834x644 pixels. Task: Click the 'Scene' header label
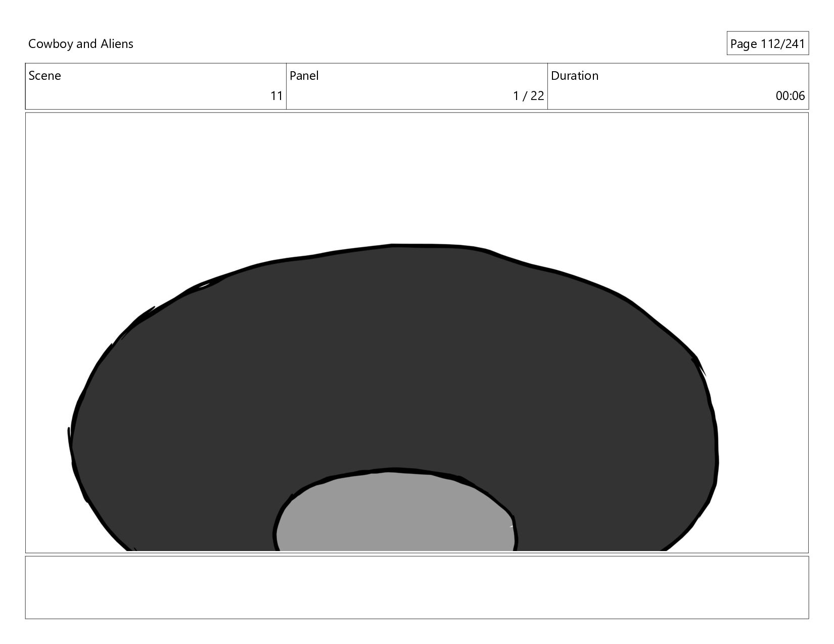point(44,76)
